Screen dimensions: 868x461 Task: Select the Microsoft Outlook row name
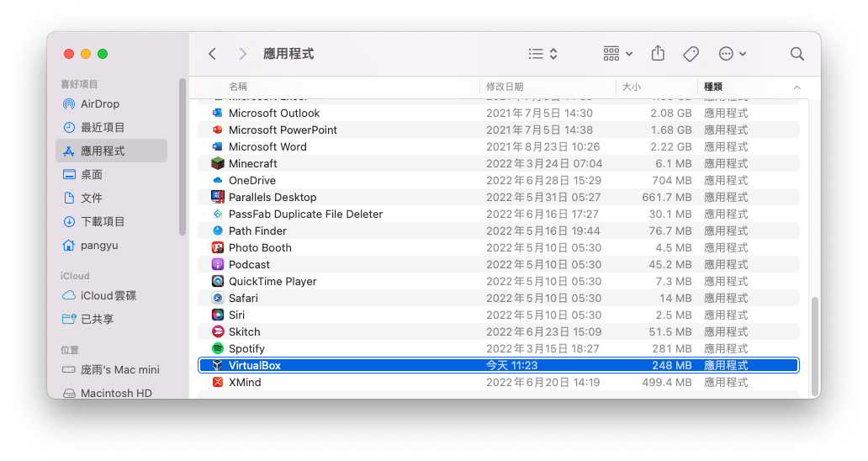click(274, 113)
